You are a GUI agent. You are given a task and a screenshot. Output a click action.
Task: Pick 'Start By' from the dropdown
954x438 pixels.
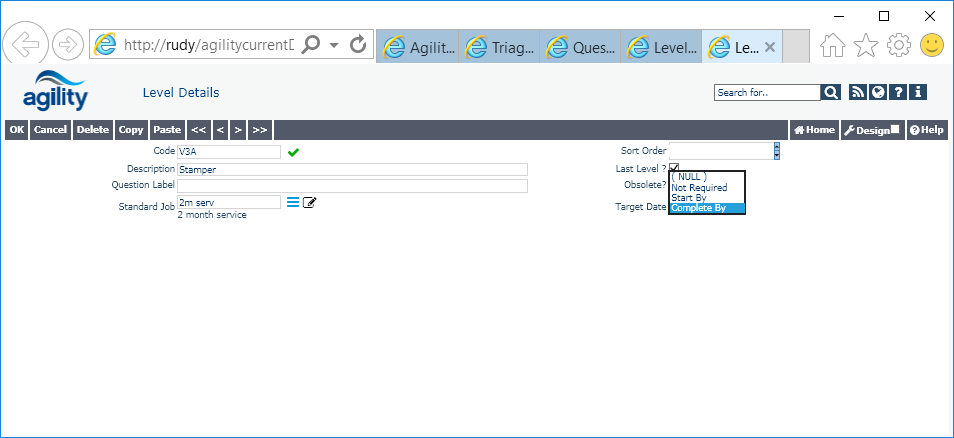689,198
